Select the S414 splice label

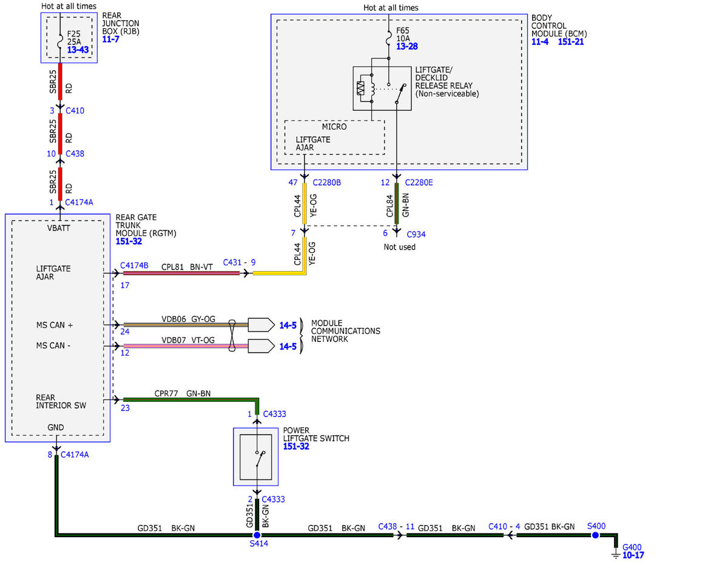click(x=259, y=544)
